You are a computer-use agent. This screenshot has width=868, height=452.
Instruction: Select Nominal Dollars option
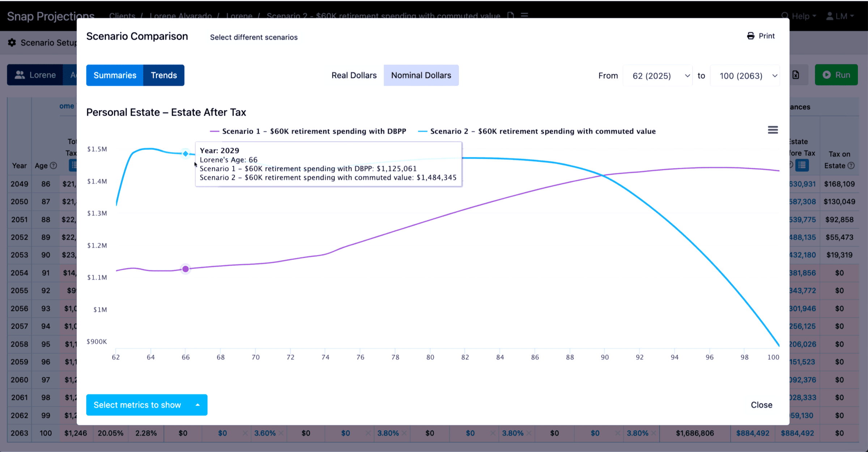[421, 75]
